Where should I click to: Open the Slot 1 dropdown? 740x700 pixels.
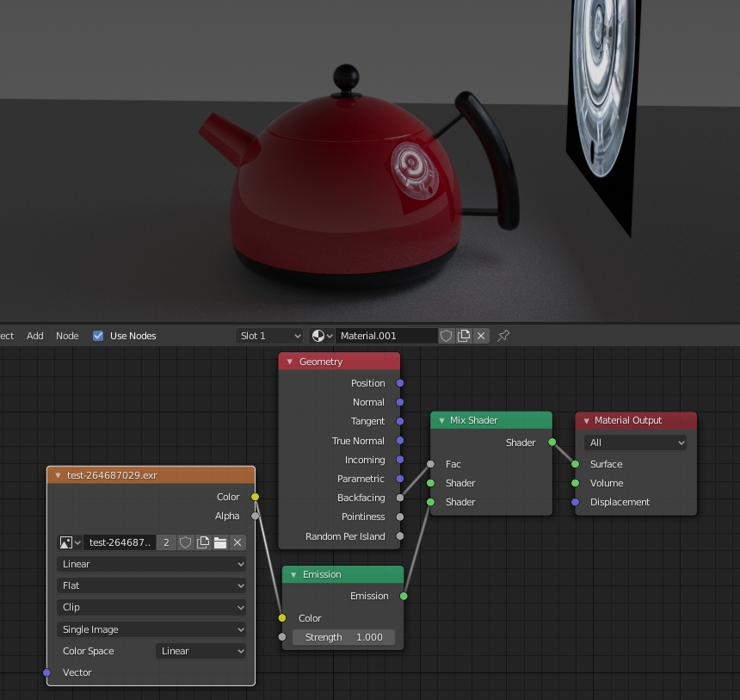click(269, 336)
